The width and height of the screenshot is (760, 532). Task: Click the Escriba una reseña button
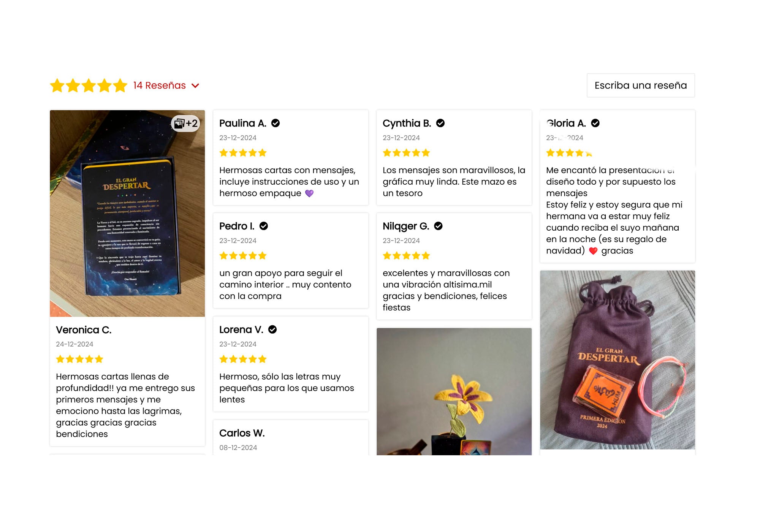[x=641, y=85]
